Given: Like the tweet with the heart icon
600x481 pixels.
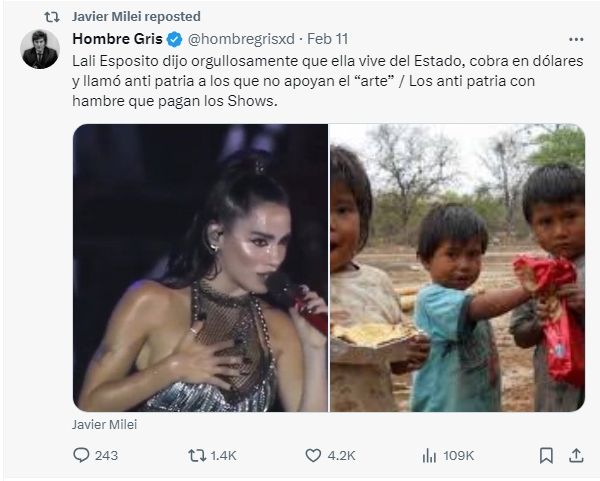Looking at the screenshot, I should click(311, 455).
